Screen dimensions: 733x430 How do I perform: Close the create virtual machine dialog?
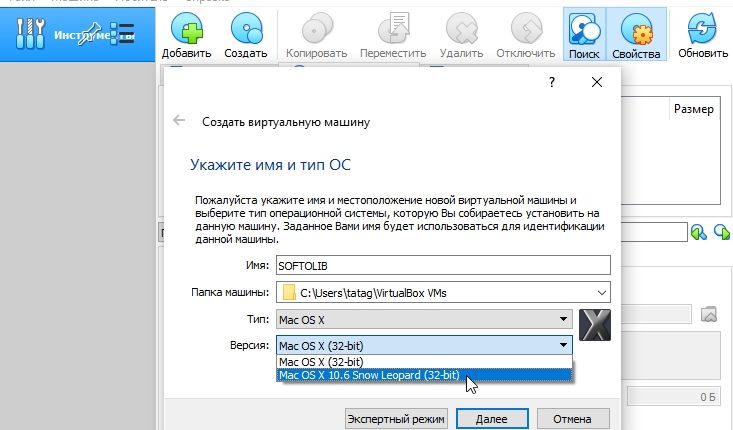[596, 82]
